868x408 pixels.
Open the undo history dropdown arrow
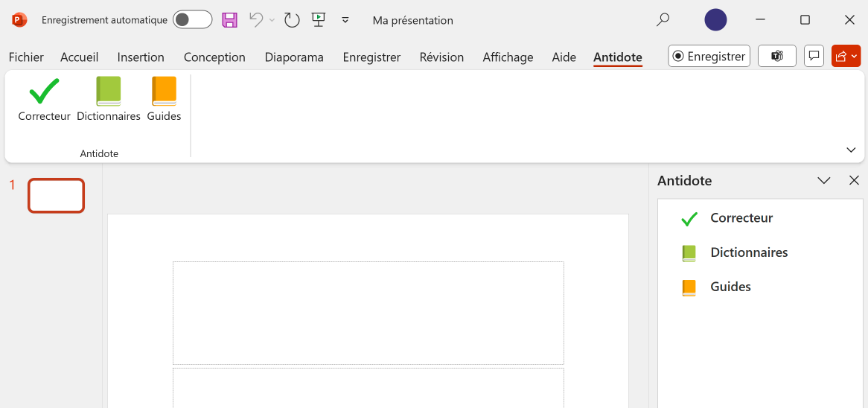click(x=272, y=20)
